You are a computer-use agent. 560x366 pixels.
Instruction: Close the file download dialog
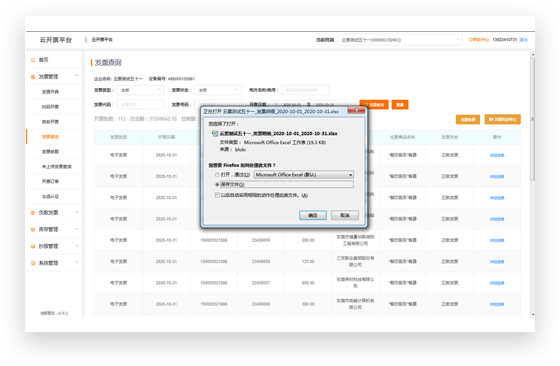click(356, 110)
